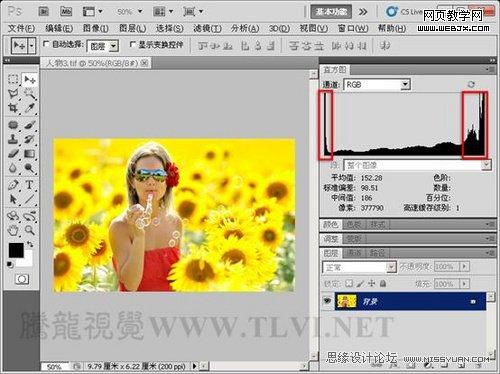Swap foreground and background colors
500x374 pixels.
point(30,244)
